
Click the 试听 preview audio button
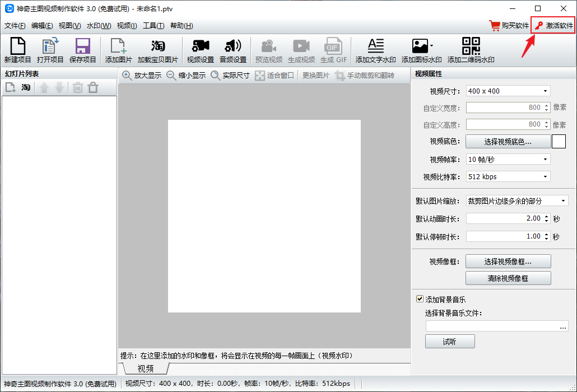pyautogui.click(x=450, y=342)
